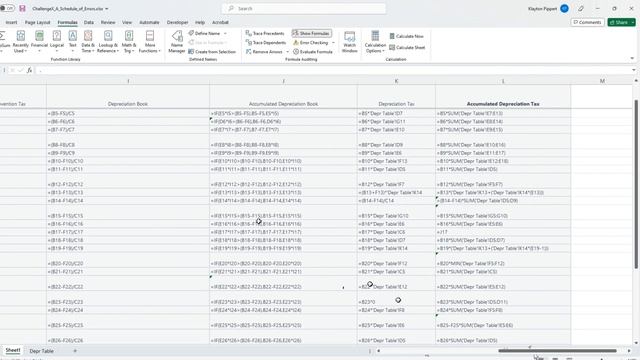
Task: Toggle the AutoSave switch off/on
Action: point(7,8)
